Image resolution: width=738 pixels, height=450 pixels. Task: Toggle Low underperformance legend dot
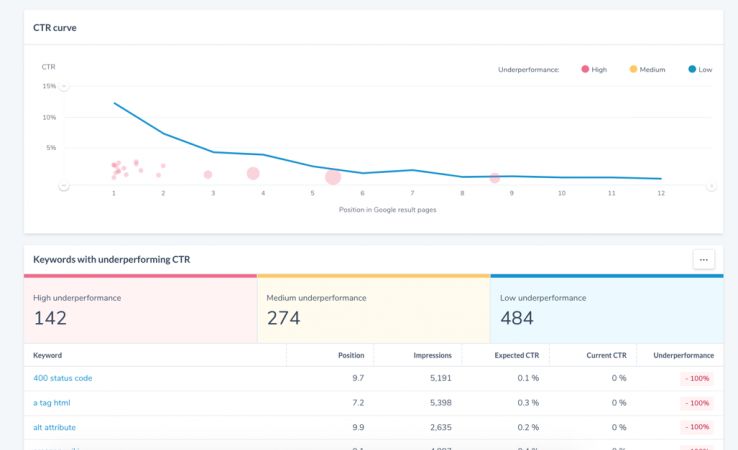tap(692, 69)
